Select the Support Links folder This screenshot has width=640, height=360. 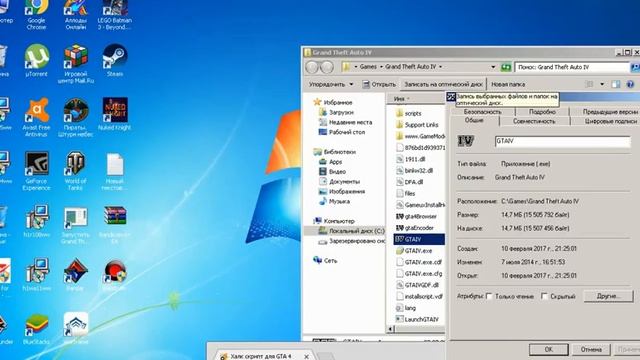417,124
